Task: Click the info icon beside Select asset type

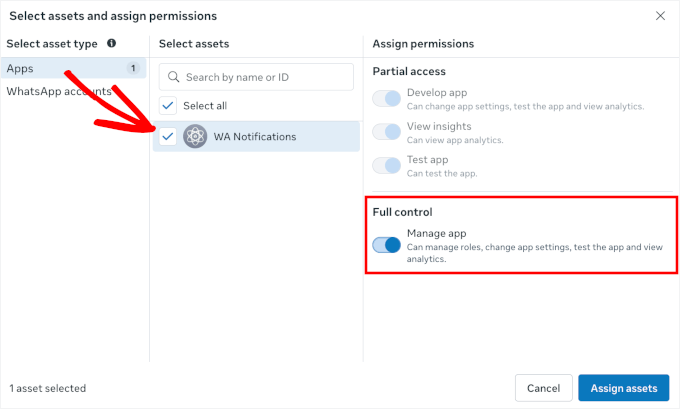Action: (x=111, y=44)
